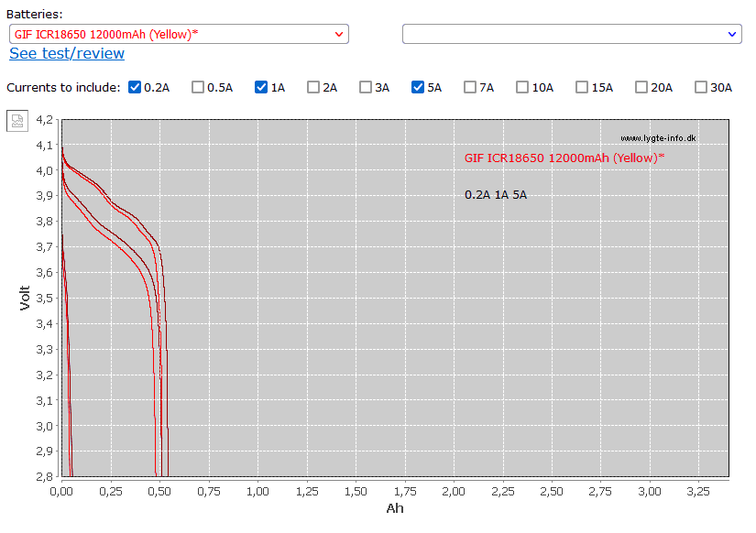This screenshot has width=756, height=533.
Task: Click the red GIF ICR18650 chart legend
Action: click(x=564, y=158)
